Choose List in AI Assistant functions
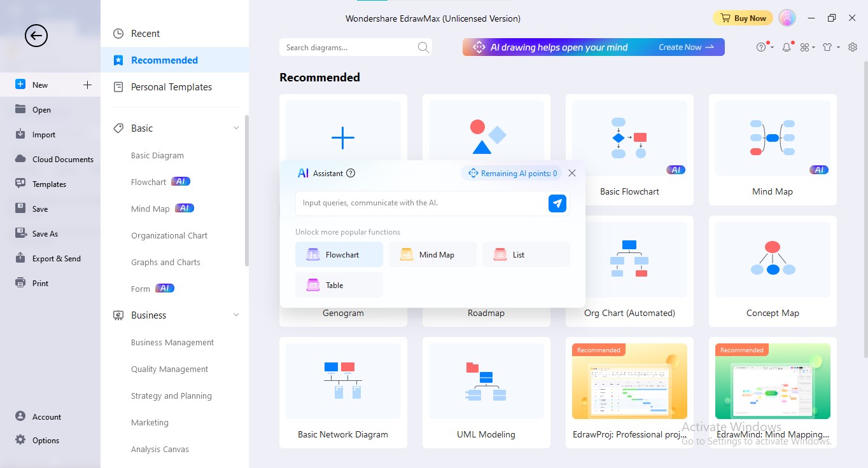Screen dimensions: 868x468 point(526,254)
